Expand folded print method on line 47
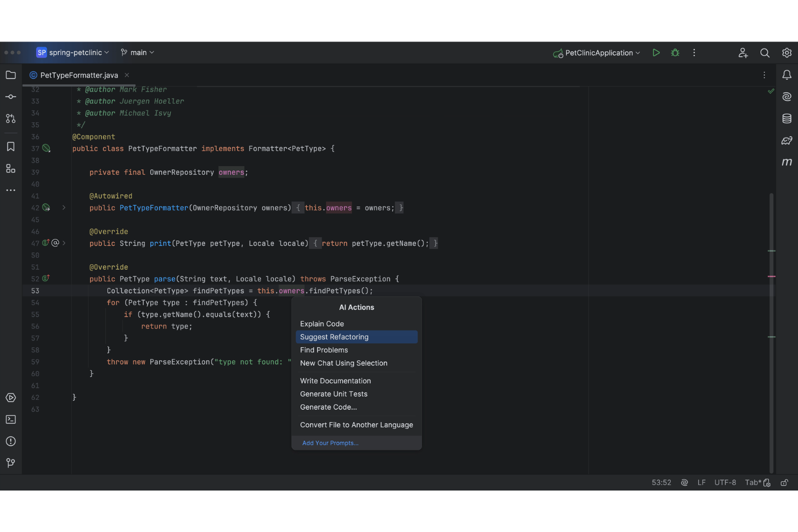Screen dimensions: 798x532 64,243
